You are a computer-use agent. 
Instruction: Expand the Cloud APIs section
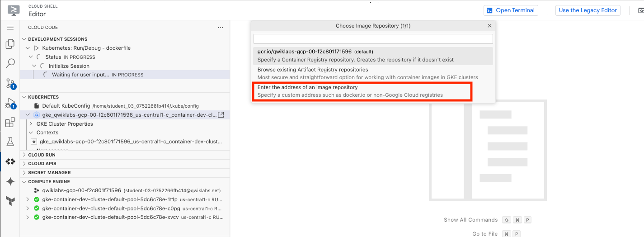(x=125, y=164)
